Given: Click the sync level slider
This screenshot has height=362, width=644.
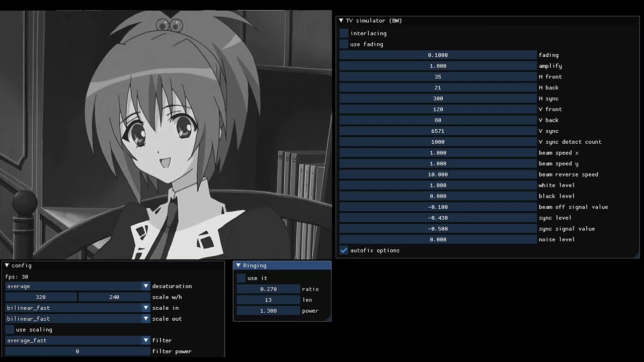Looking at the screenshot, I should coord(438,218).
